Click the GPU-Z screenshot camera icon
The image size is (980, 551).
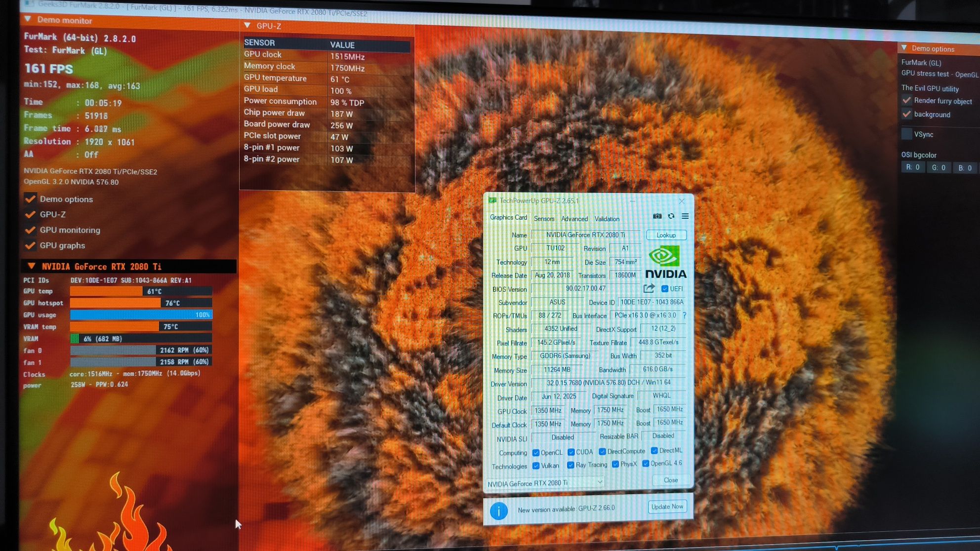click(657, 216)
